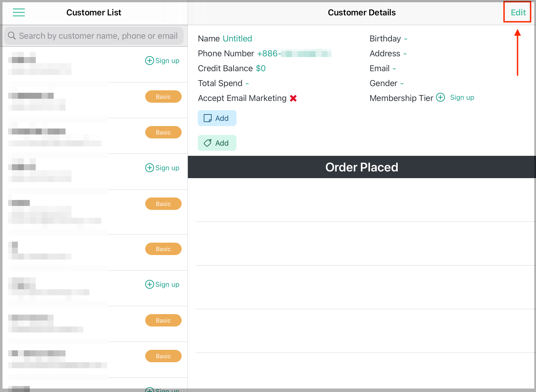Click the first Basic badge in list

pyautogui.click(x=163, y=97)
